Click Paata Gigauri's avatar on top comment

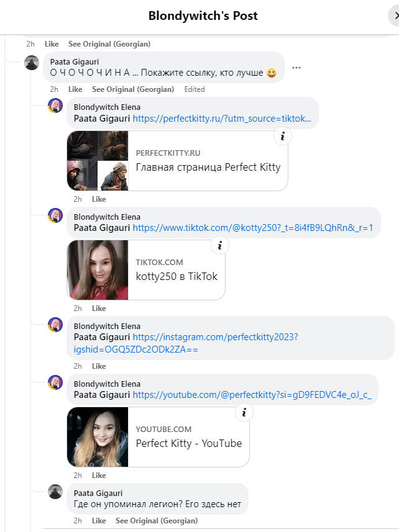(x=32, y=63)
